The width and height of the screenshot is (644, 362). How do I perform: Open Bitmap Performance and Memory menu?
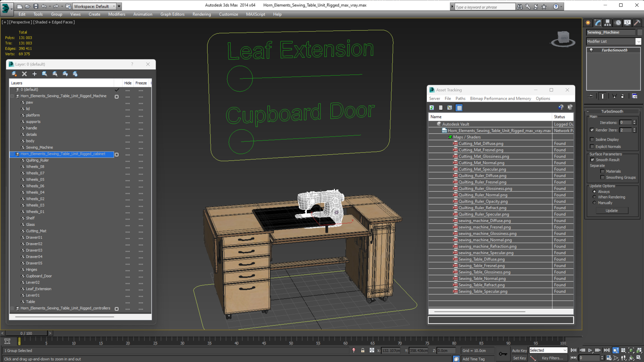click(500, 98)
